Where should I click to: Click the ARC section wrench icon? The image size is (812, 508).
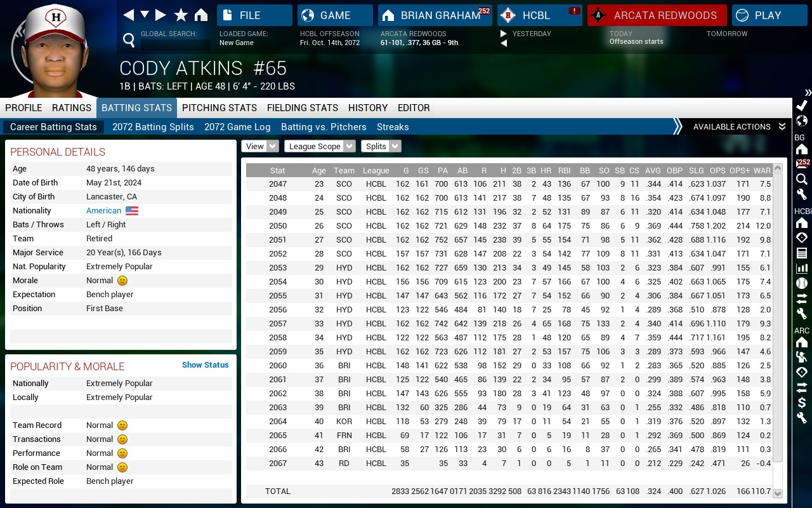(x=802, y=418)
